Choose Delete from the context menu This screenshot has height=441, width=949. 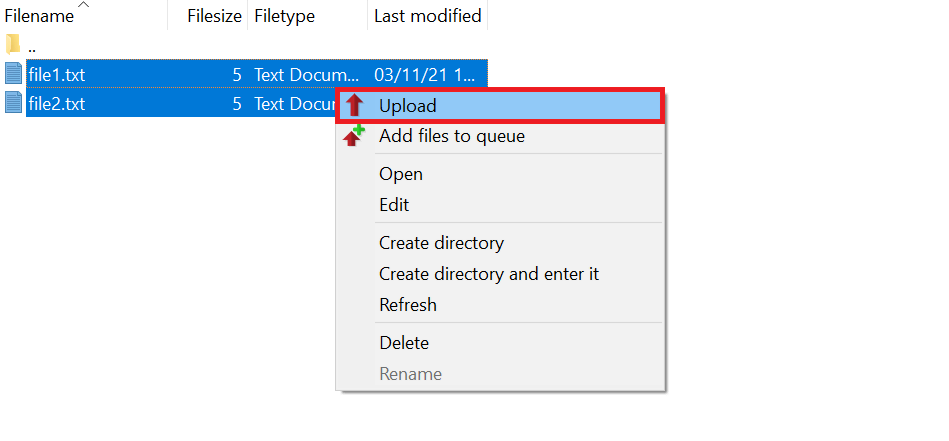click(404, 343)
